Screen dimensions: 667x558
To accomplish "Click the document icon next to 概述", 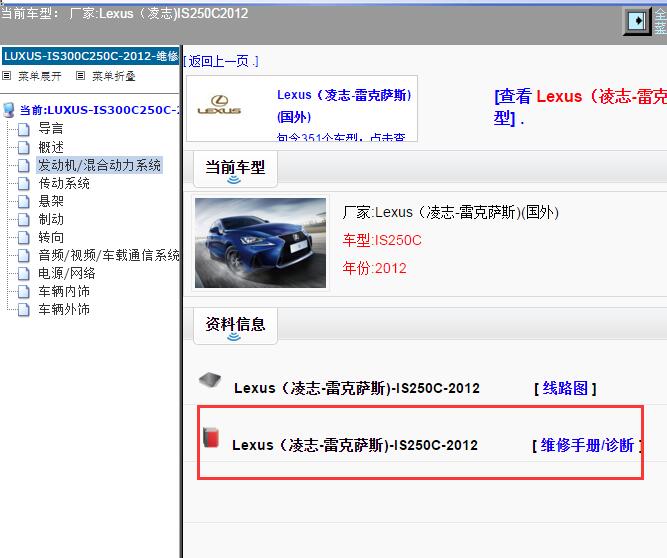I will coord(24,147).
